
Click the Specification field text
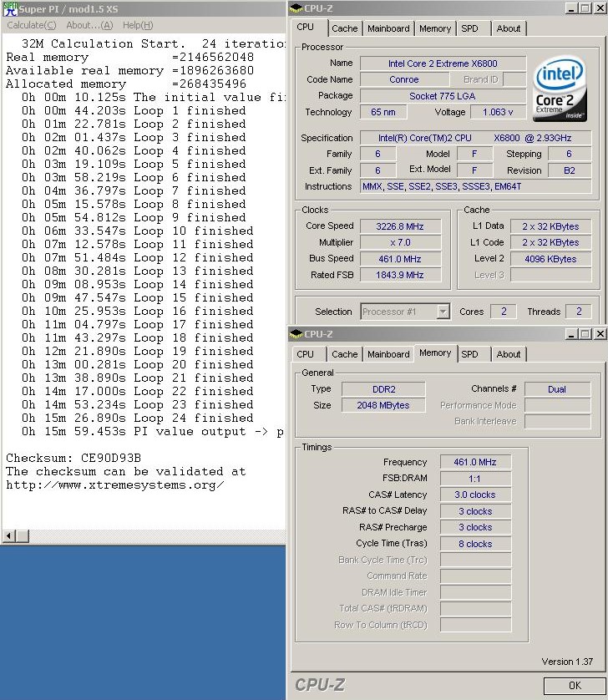(475, 138)
